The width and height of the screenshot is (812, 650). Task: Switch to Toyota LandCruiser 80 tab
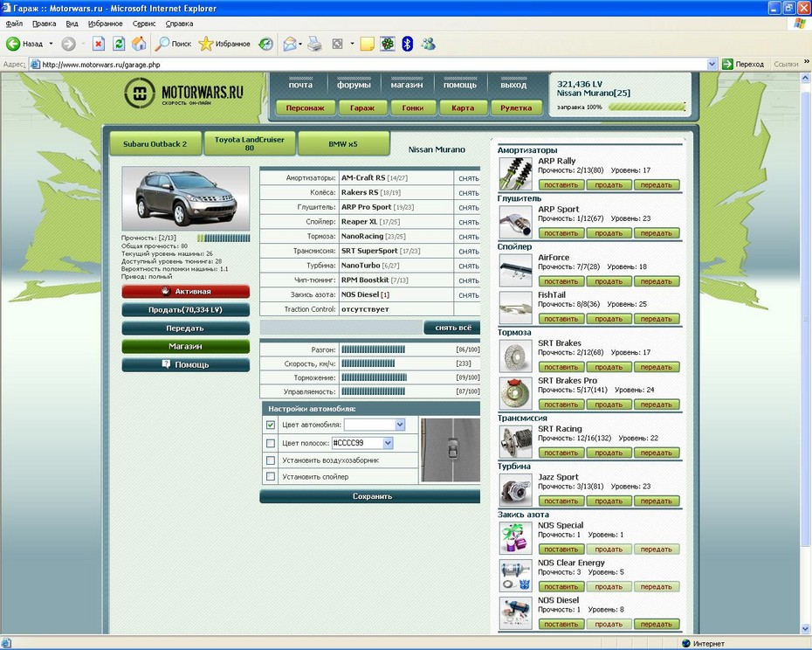(250, 143)
